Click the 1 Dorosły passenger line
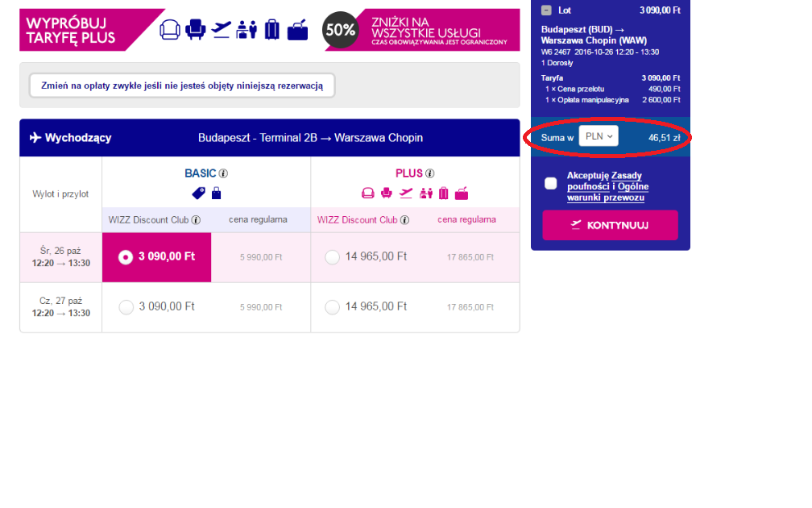The height and width of the screenshot is (508, 812). tap(557, 63)
